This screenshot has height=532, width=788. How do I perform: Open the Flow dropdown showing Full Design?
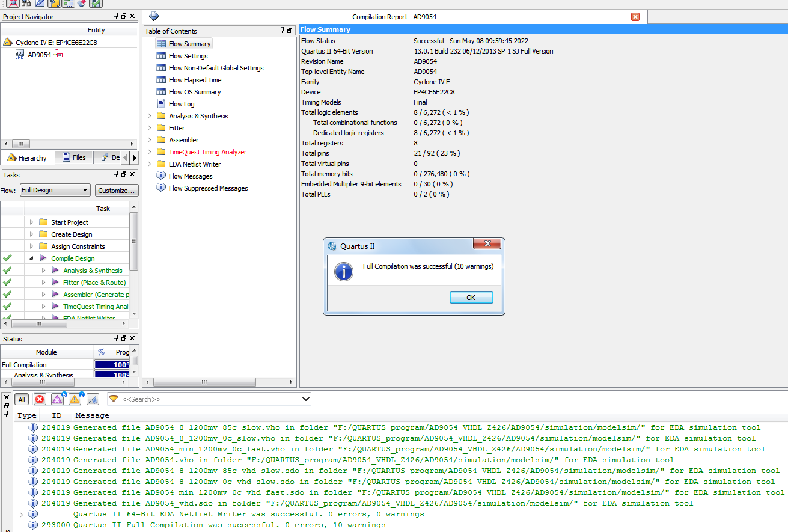(x=55, y=190)
